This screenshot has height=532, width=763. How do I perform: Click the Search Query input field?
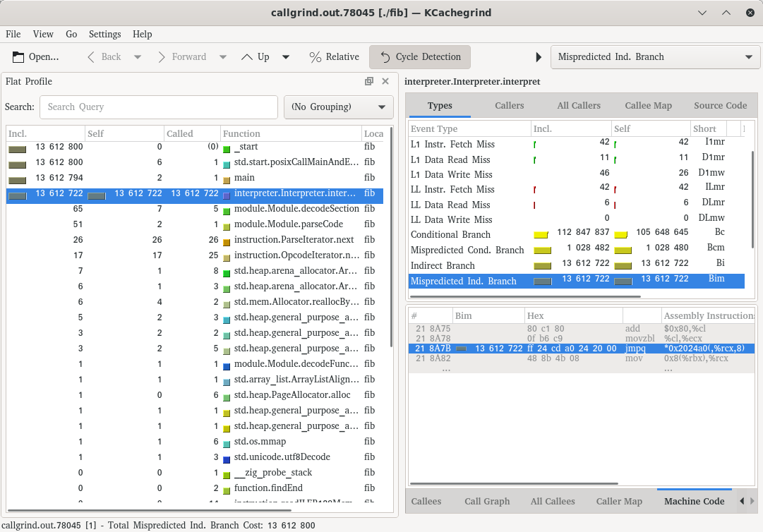158,107
